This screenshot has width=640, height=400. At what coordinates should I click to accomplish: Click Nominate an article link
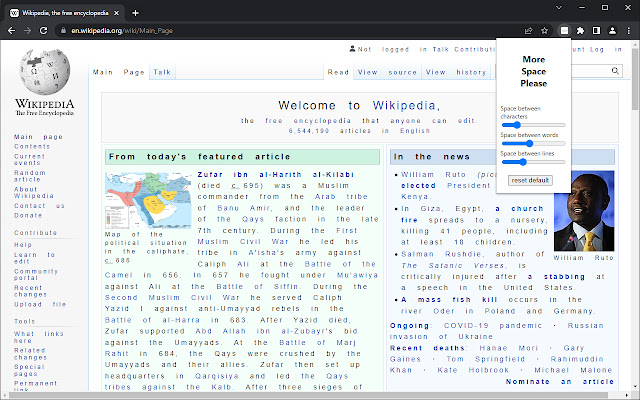pyautogui.click(x=560, y=382)
